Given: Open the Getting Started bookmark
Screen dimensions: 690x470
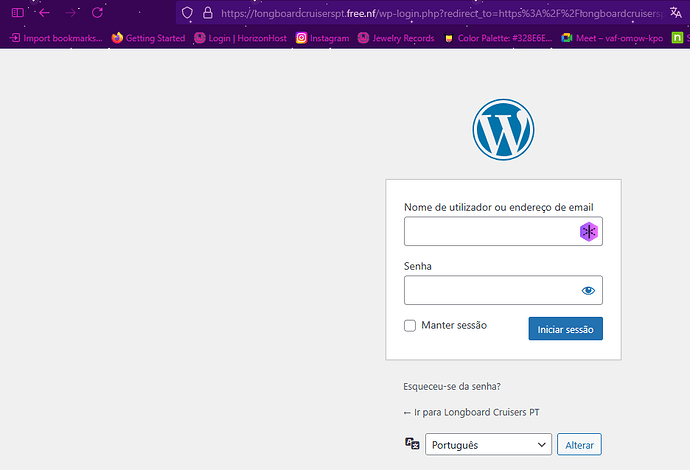Looking at the screenshot, I should (x=148, y=38).
